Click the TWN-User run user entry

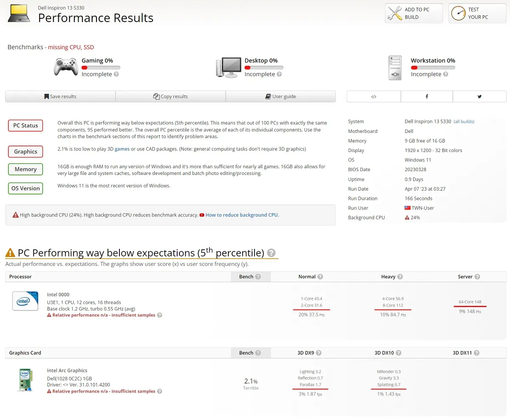pos(419,208)
